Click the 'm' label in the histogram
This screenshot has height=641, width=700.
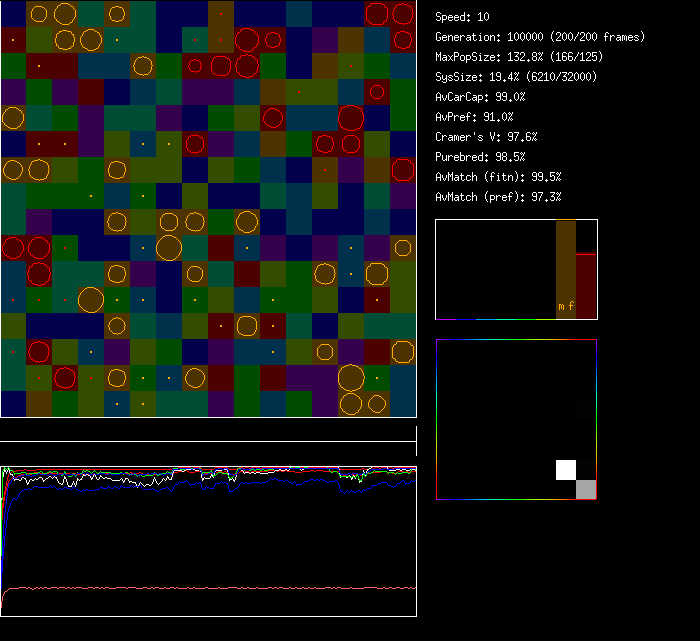(x=561, y=306)
